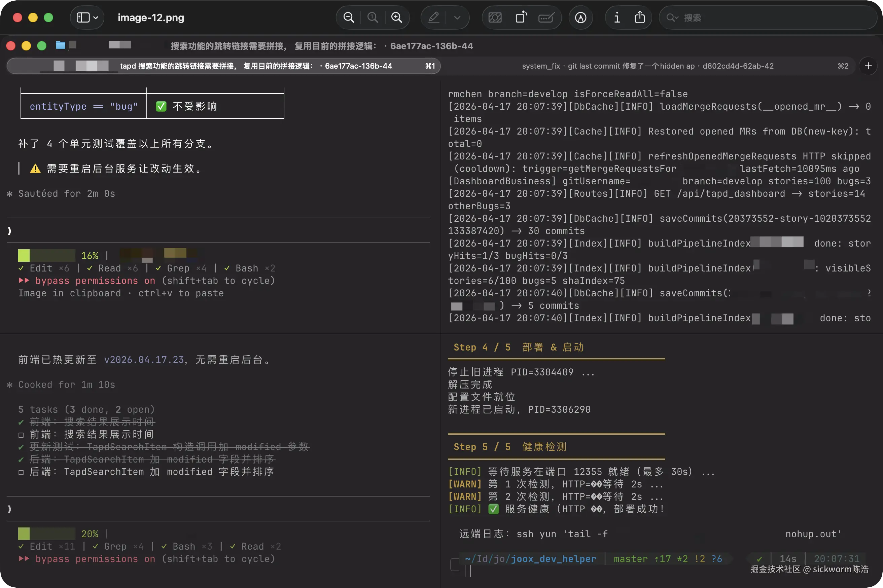Open the form filling toolbar icon
The image size is (883, 588).
click(x=546, y=17)
